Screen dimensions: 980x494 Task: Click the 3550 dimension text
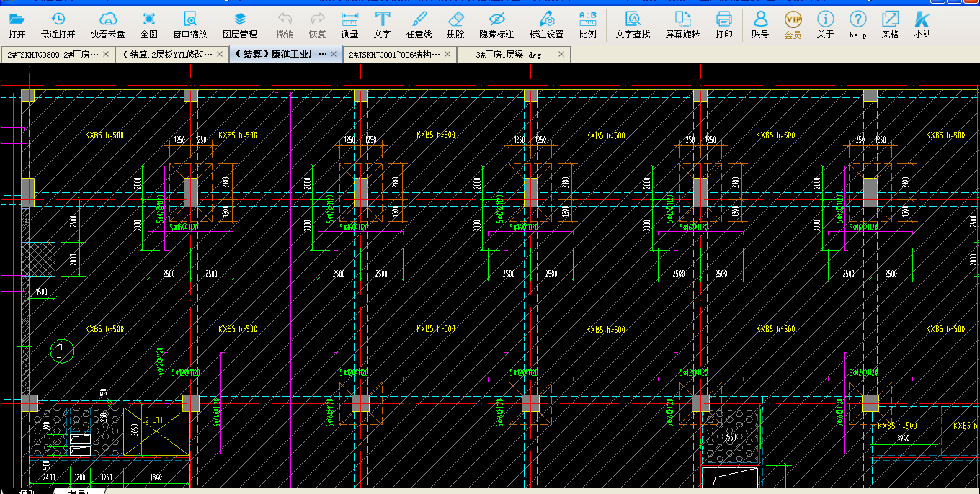pyautogui.click(x=731, y=437)
